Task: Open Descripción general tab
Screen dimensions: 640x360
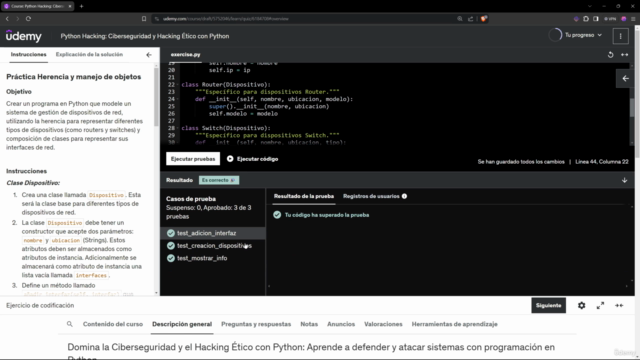Action: point(182,324)
